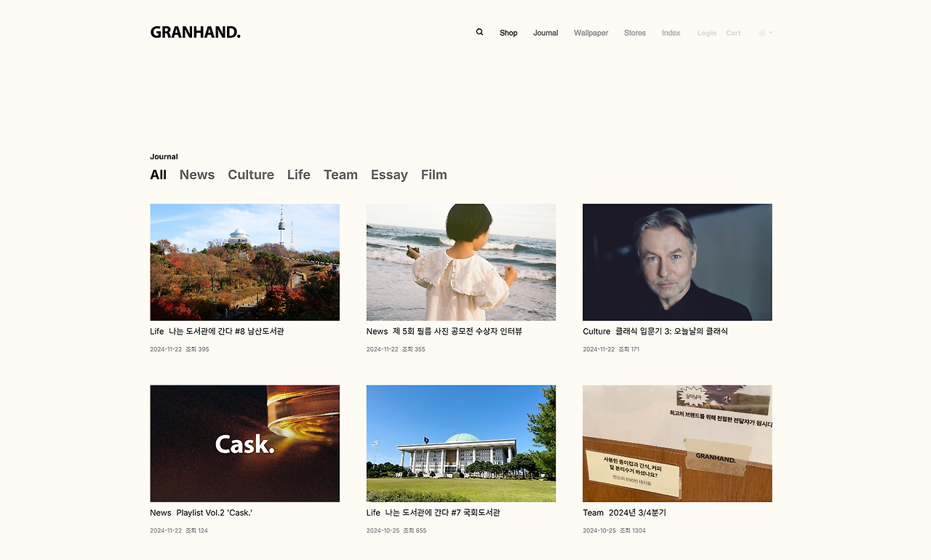This screenshot has width=931, height=560.
Task: Open Wallpaper page
Action: 591,33
